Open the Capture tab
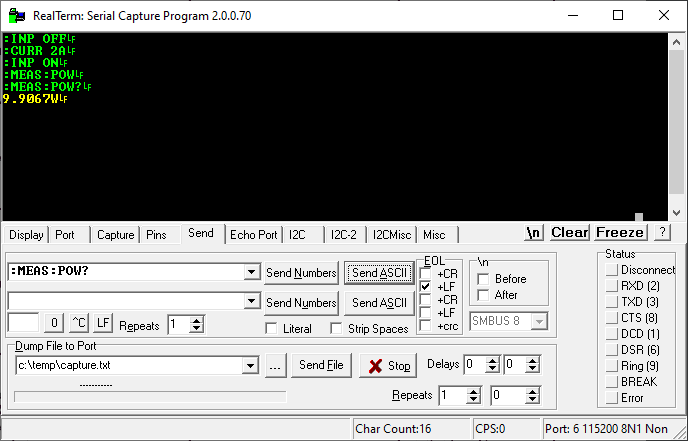Image resolution: width=688 pixels, height=441 pixels. click(x=115, y=235)
